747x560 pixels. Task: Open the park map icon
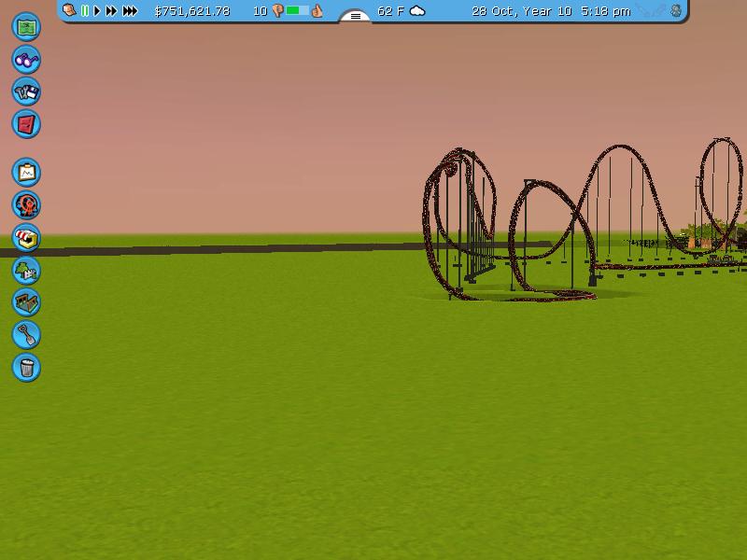pos(26,27)
